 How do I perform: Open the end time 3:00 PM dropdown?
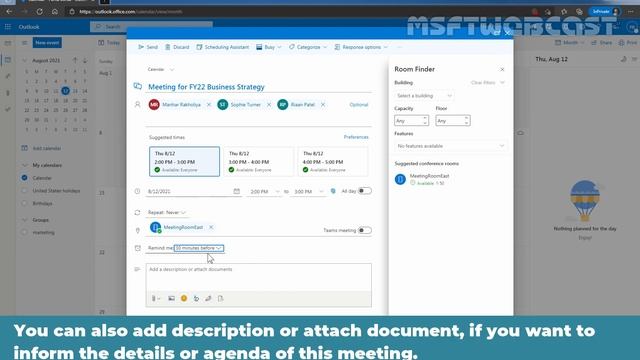[308, 191]
